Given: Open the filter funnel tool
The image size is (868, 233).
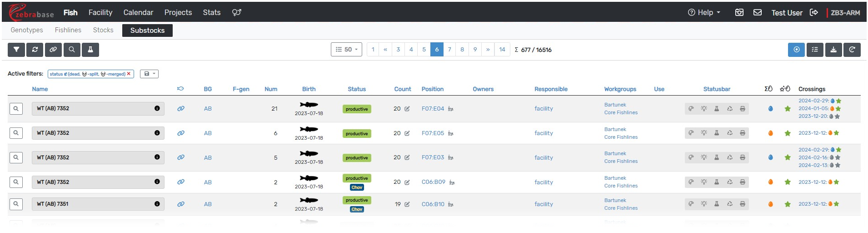Looking at the screenshot, I should [16, 50].
